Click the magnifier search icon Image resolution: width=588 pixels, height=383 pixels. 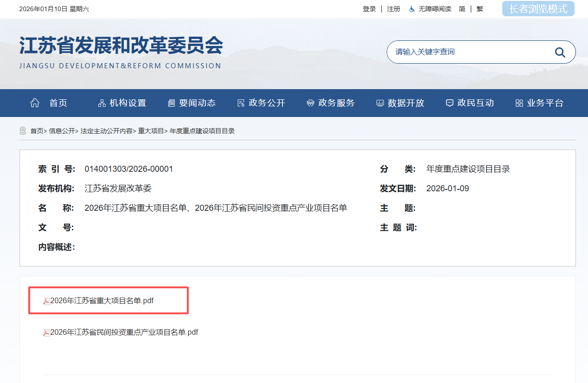pyautogui.click(x=560, y=52)
